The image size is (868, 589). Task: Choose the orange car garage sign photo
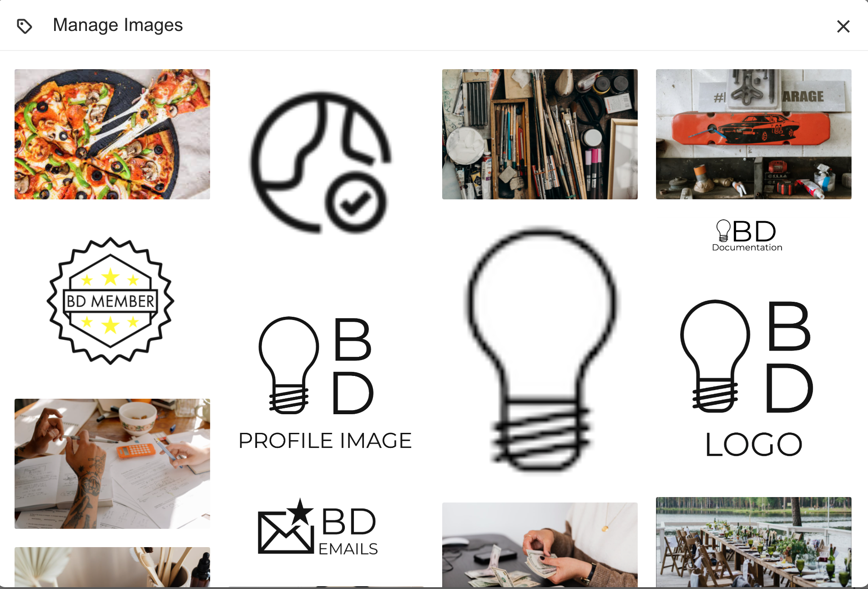pos(754,134)
